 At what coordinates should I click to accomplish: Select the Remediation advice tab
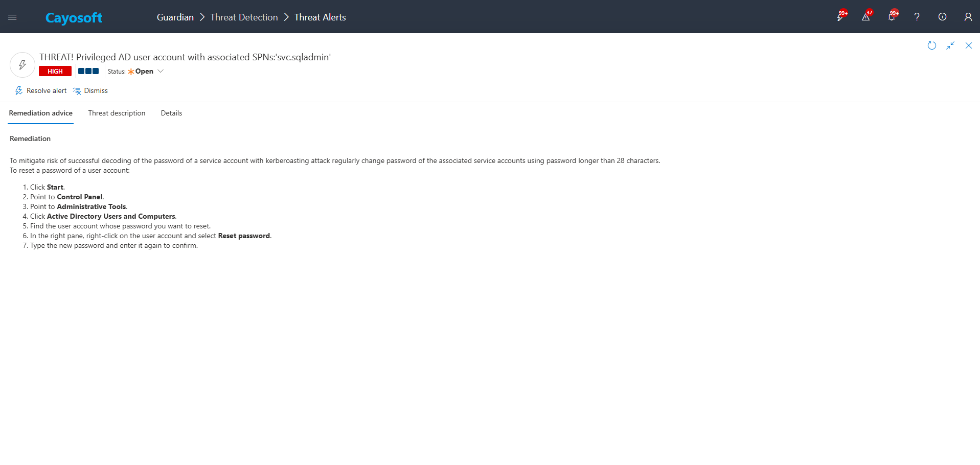[41, 113]
